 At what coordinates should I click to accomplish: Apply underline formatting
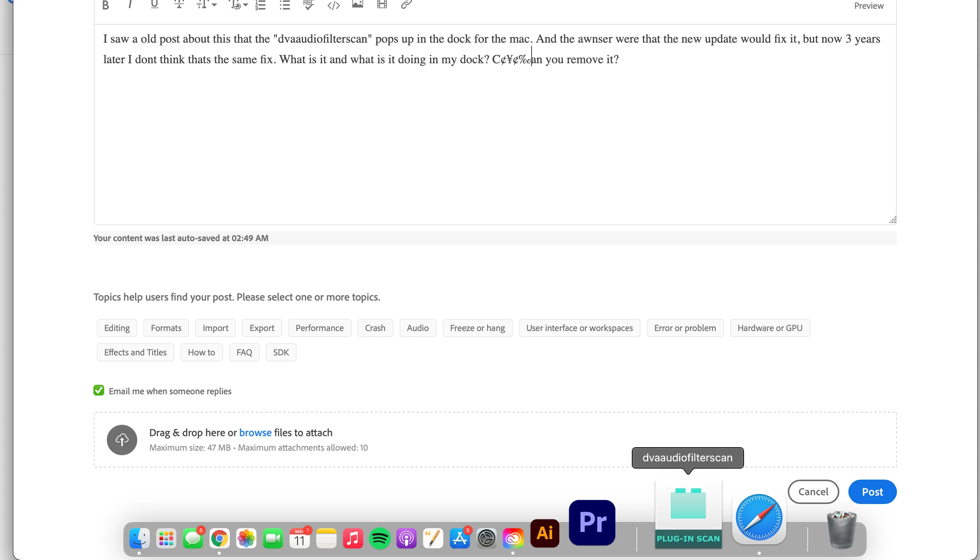154,5
